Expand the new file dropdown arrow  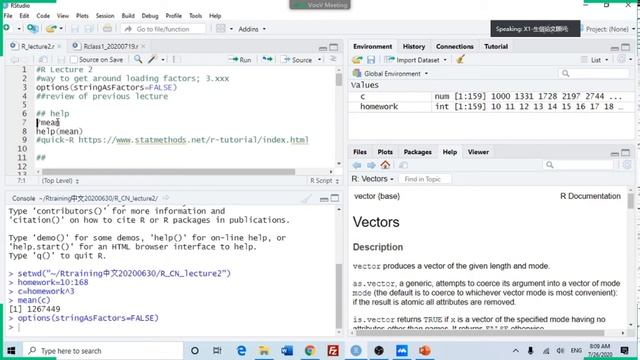coord(19,29)
